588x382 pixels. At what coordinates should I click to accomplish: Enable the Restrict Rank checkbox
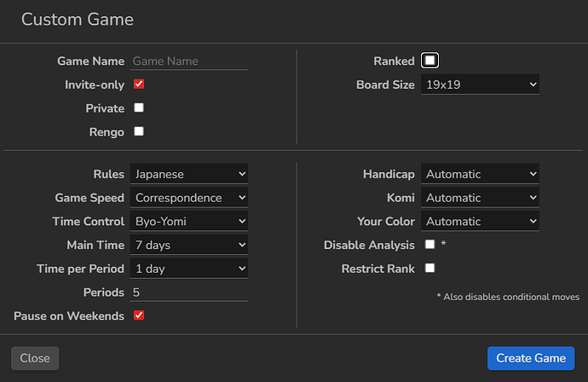click(429, 268)
